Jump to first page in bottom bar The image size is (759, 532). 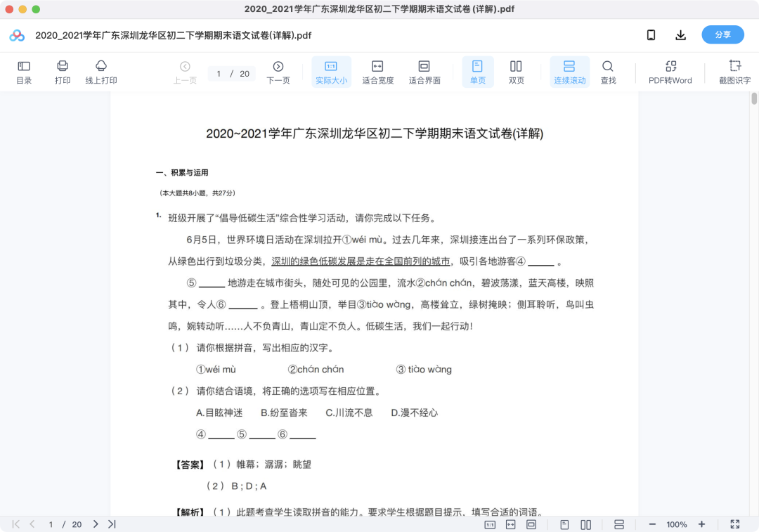tap(16, 524)
